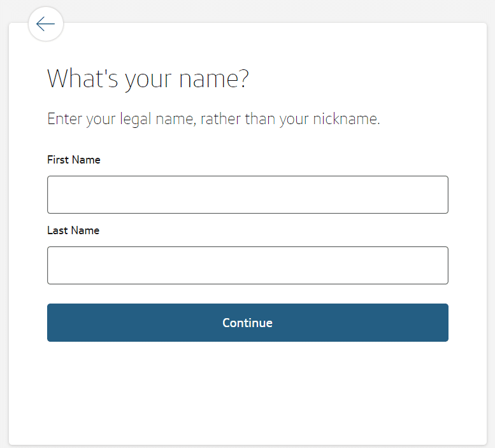The width and height of the screenshot is (495, 448).
Task: Place cursor in the last name box
Action: [x=247, y=265]
